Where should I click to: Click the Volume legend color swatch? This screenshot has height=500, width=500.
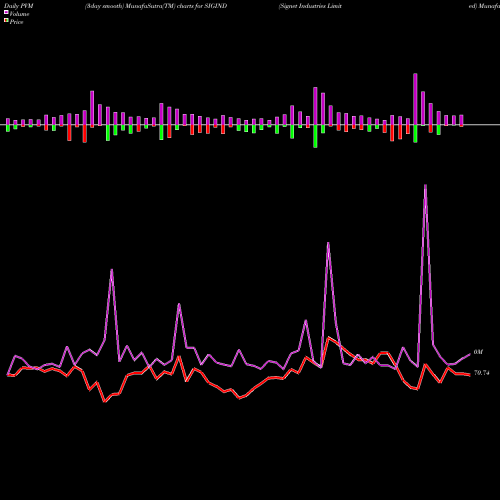6,12
